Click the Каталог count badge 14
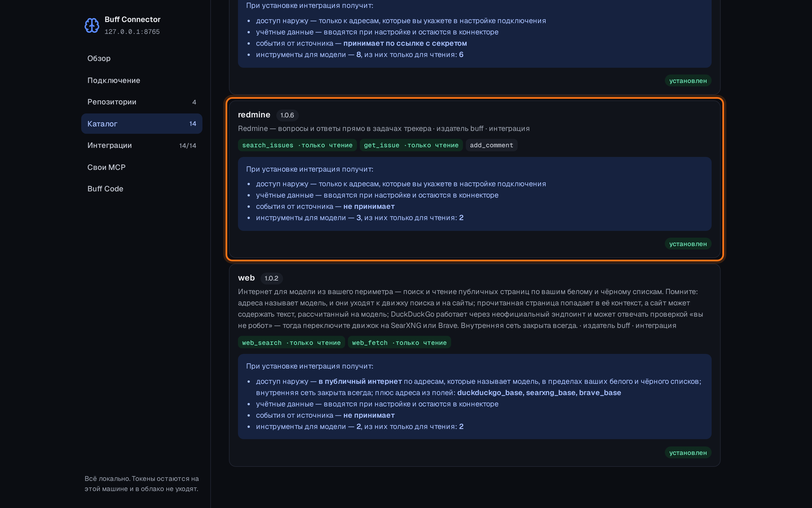The image size is (812, 508). pyautogui.click(x=193, y=124)
